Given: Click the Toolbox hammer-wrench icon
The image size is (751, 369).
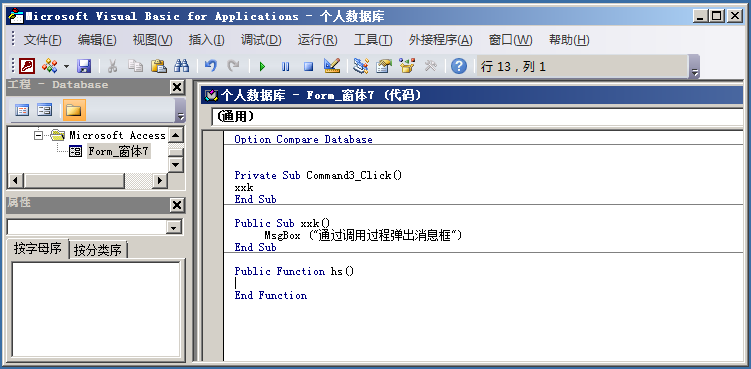Looking at the screenshot, I should (430, 66).
